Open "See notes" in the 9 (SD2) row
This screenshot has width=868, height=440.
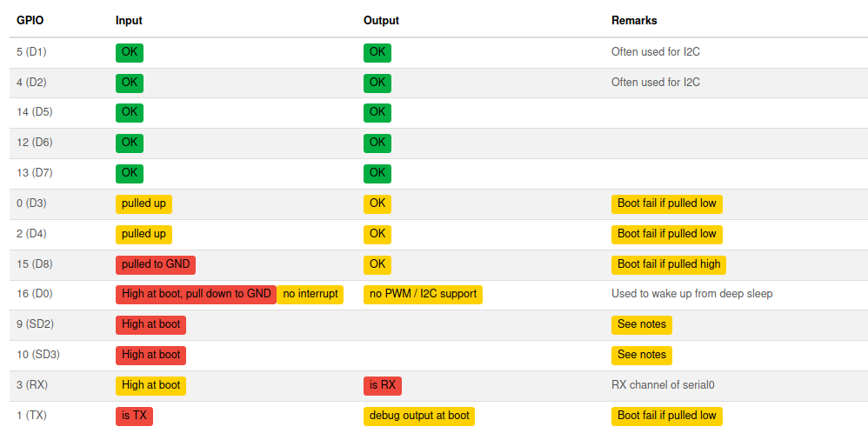click(x=641, y=324)
